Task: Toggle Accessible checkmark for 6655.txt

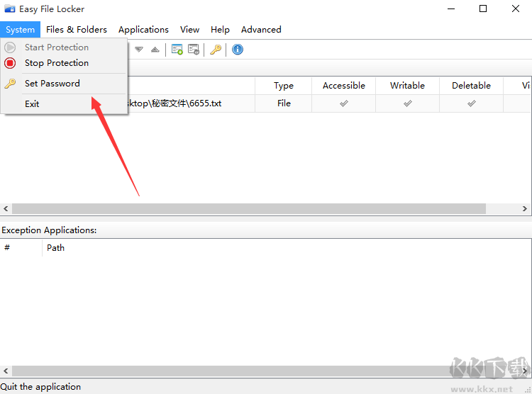Action: [x=344, y=103]
